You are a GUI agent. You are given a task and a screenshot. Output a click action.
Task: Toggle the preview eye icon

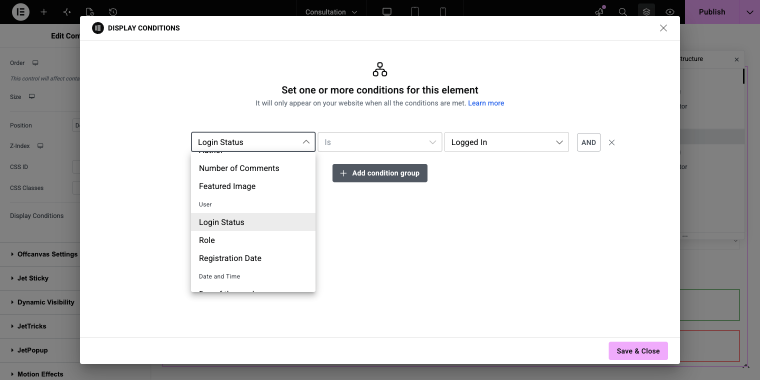pyautogui.click(x=670, y=12)
